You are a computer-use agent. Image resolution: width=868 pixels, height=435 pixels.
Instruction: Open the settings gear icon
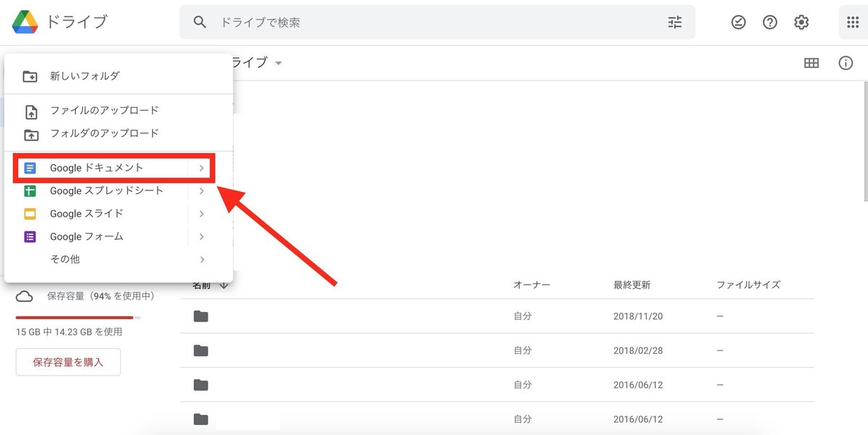tap(801, 22)
